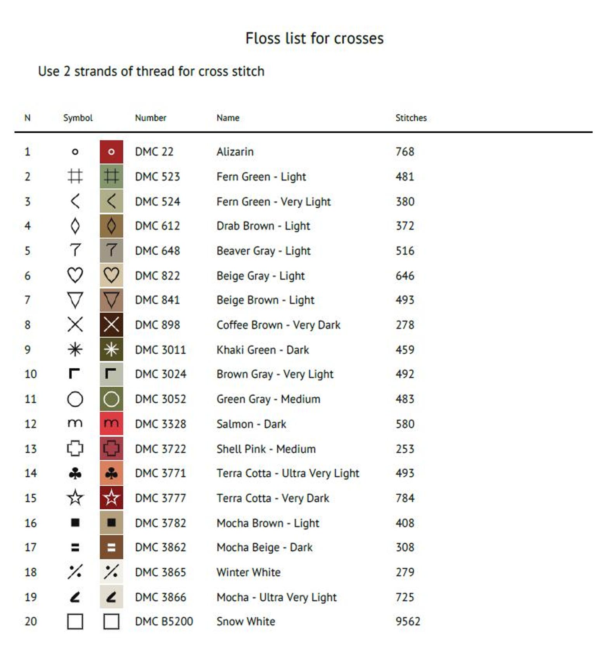616x672 pixels.
Task: Click the asterisk symbol in row 9
Action: click(x=75, y=349)
